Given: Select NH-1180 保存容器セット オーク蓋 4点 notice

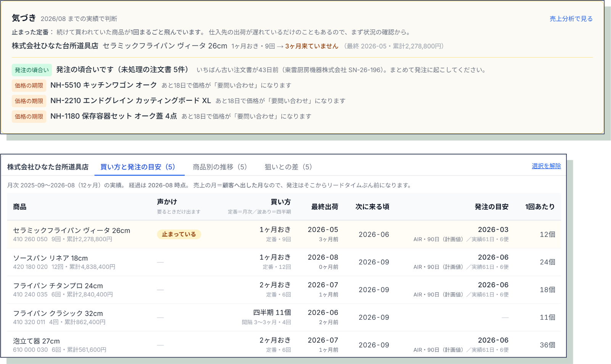Looking at the screenshot, I should [113, 116].
